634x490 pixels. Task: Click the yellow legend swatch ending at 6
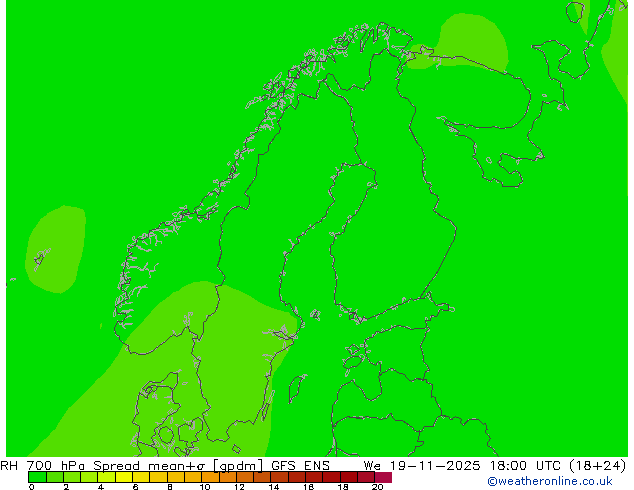coord(124,477)
